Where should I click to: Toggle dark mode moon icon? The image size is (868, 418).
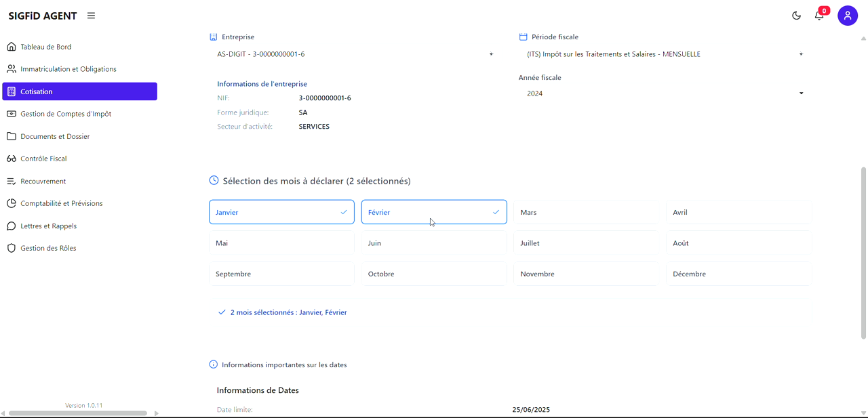click(796, 16)
